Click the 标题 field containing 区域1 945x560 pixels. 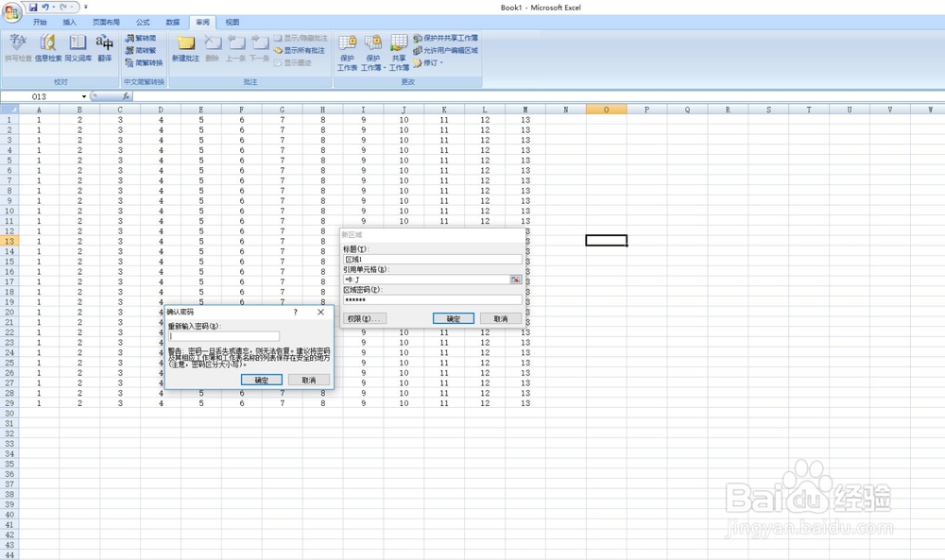432,259
